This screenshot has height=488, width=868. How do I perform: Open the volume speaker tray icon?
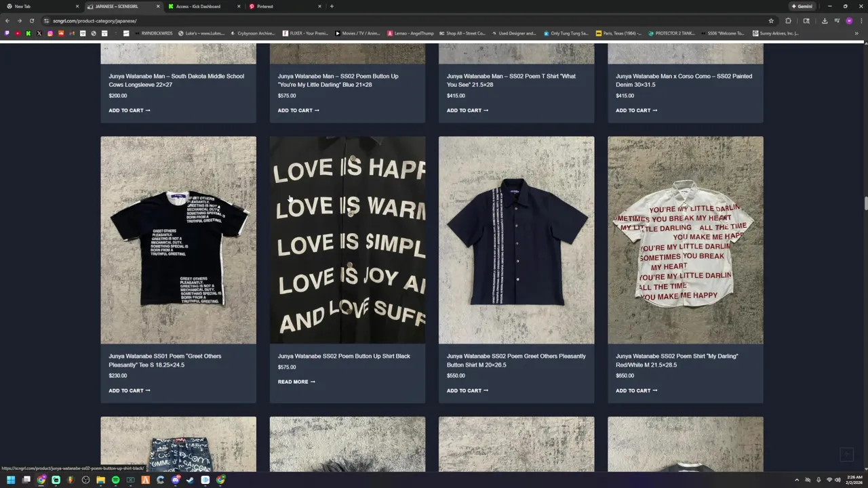click(x=836, y=480)
